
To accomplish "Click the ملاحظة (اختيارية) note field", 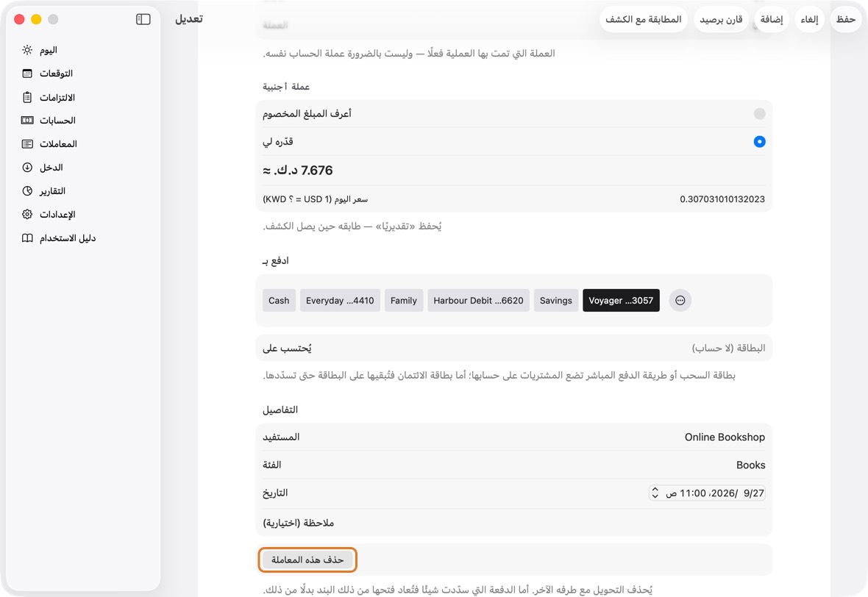I will tap(513, 523).
